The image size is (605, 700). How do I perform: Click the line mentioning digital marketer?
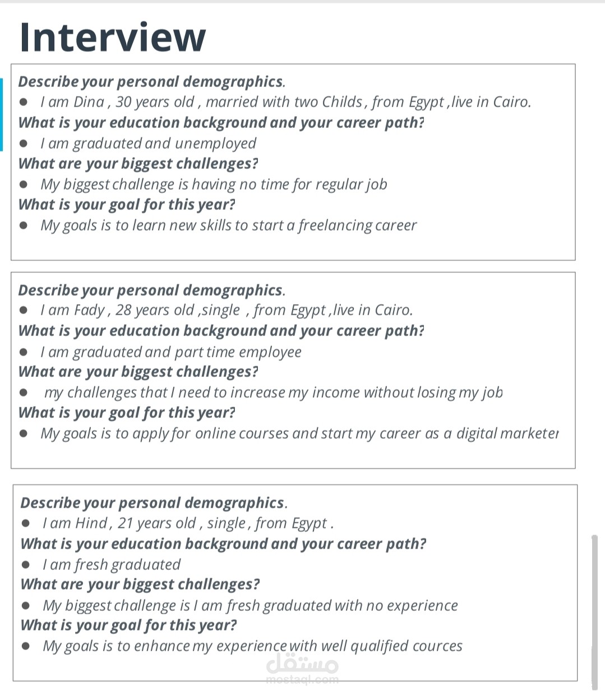click(x=299, y=434)
